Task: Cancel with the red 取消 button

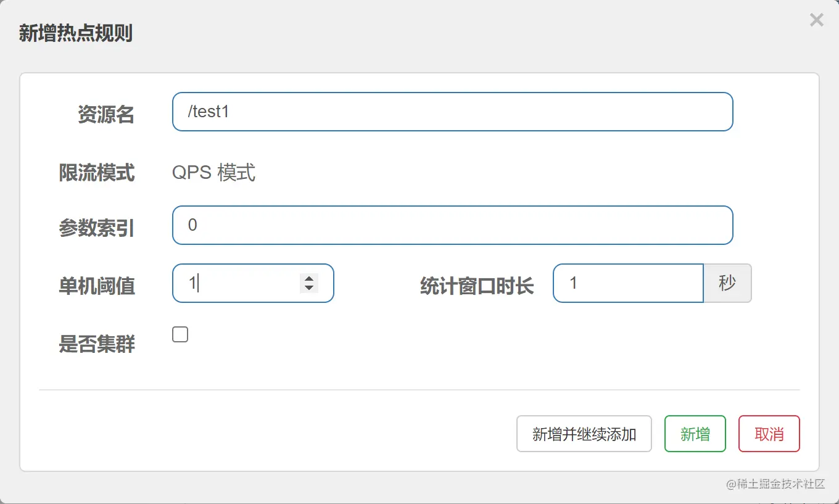Action: [769, 434]
